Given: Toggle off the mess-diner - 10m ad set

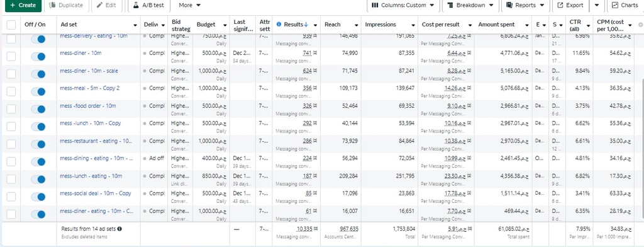Looking at the screenshot, I should [38, 57].
